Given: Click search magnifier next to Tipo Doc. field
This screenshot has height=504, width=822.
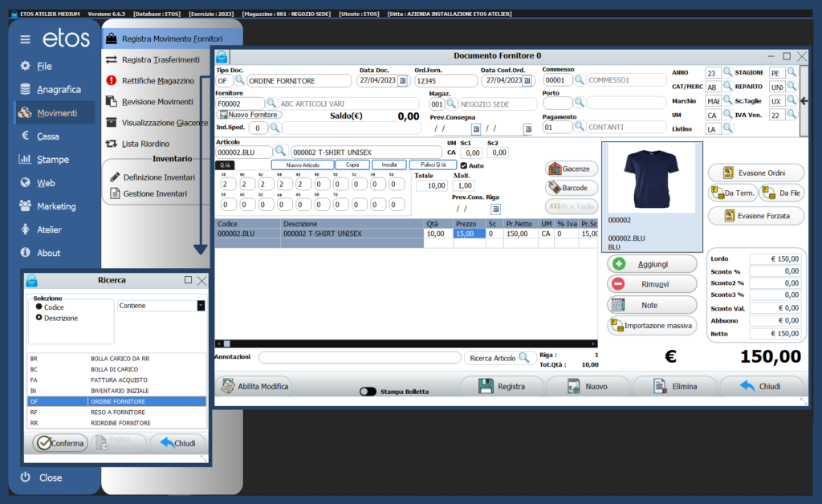Looking at the screenshot, I should click(239, 80).
